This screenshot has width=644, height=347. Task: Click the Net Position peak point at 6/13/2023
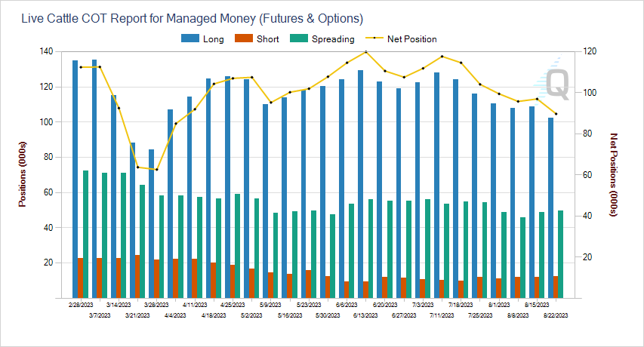366,52
